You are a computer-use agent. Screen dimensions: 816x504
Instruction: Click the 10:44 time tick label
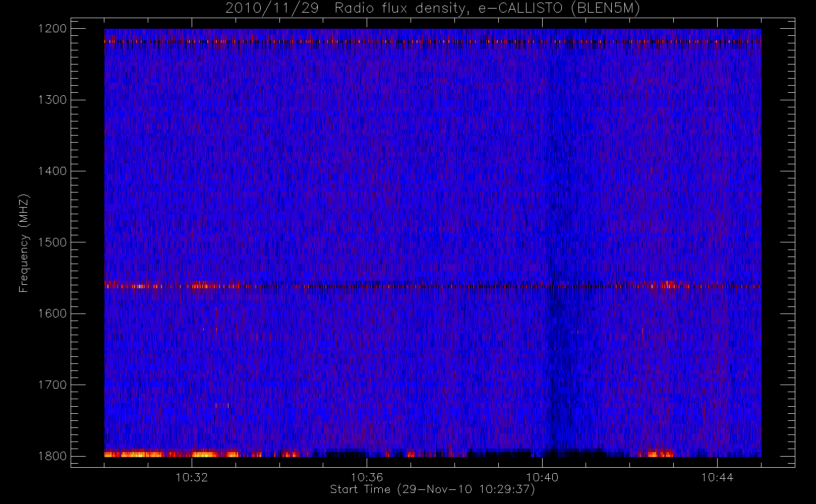(717, 477)
